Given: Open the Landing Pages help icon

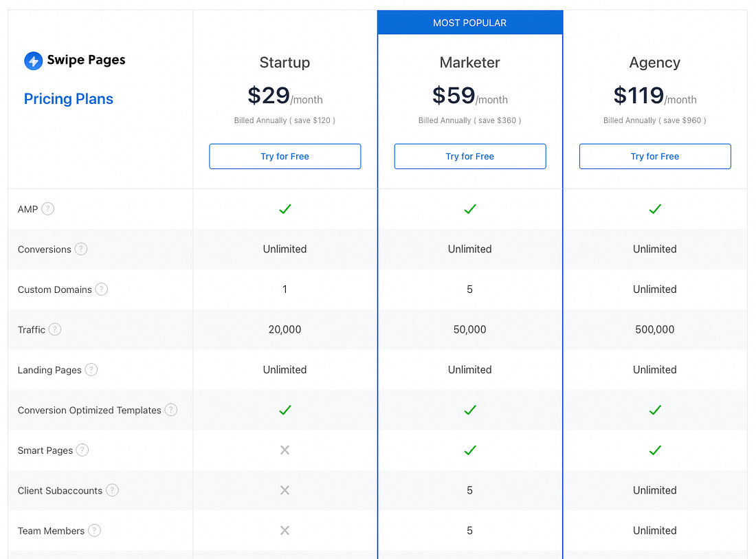Looking at the screenshot, I should 91,370.
